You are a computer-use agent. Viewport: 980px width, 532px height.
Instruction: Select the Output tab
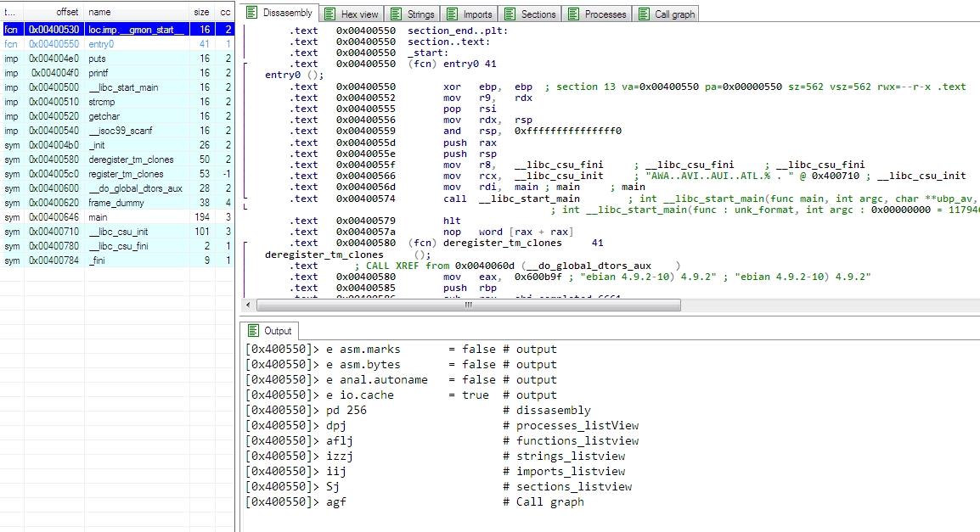tap(270, 331)
